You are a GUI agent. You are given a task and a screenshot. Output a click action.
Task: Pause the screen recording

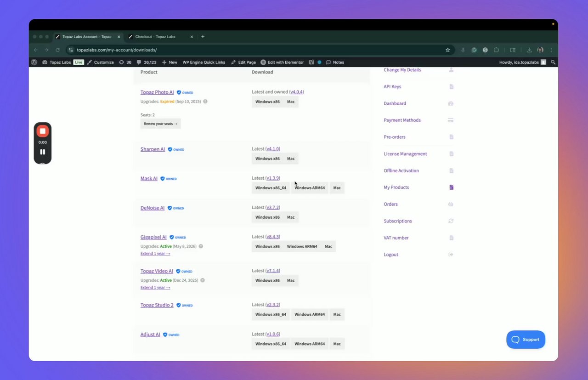coord(43,152)
